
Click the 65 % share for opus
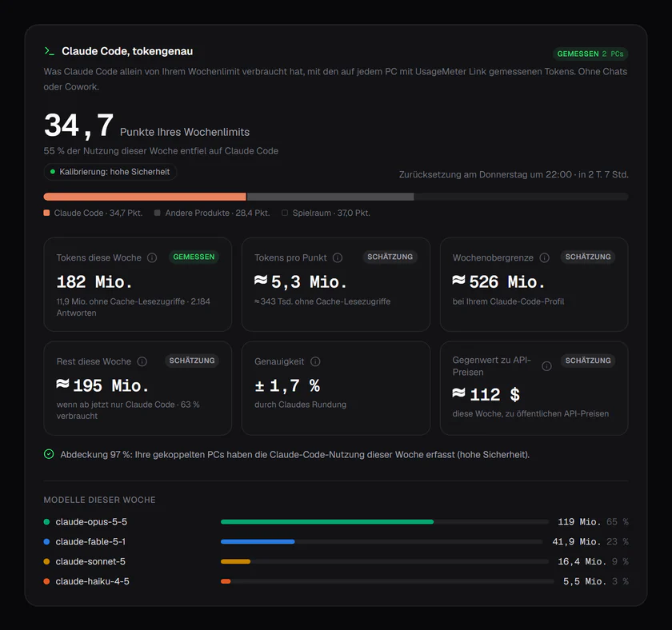[x=618, y=521]
